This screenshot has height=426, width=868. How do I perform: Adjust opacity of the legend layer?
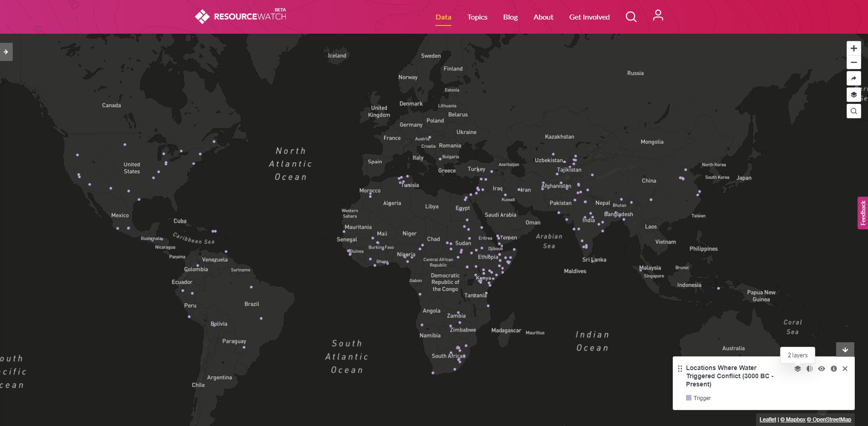pyautogui.click(x=809, y=369)
